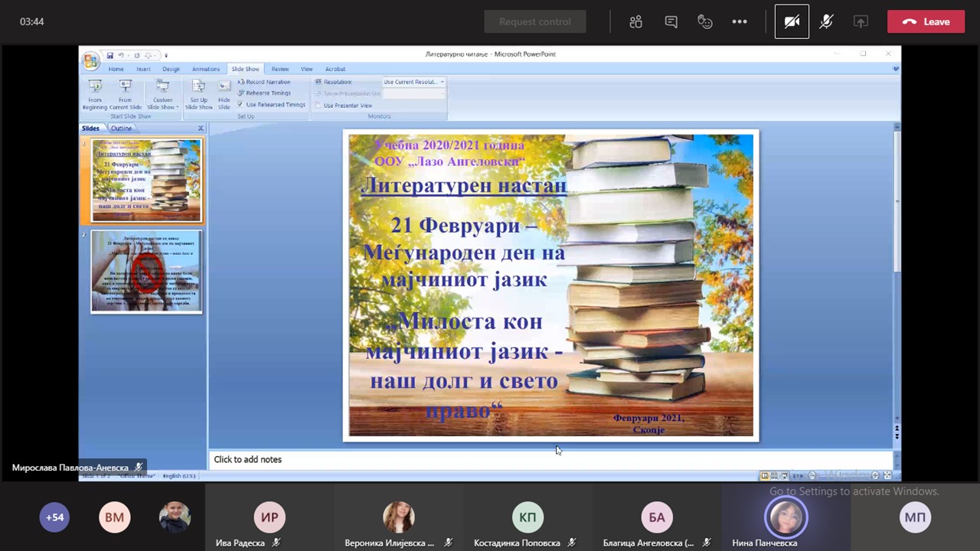980x551 pixels.
Task: Leave the meeting
Action: 926,21
